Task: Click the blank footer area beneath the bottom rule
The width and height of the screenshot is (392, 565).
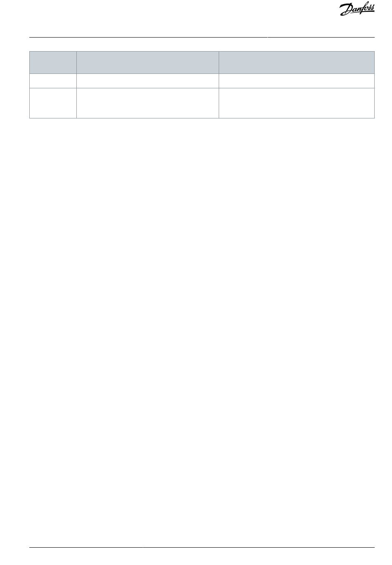Action: coord(202,557)
